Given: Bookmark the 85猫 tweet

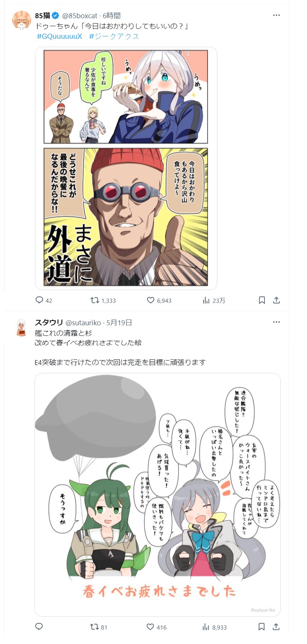Looking at the screenshot, I should coord(262,300).
